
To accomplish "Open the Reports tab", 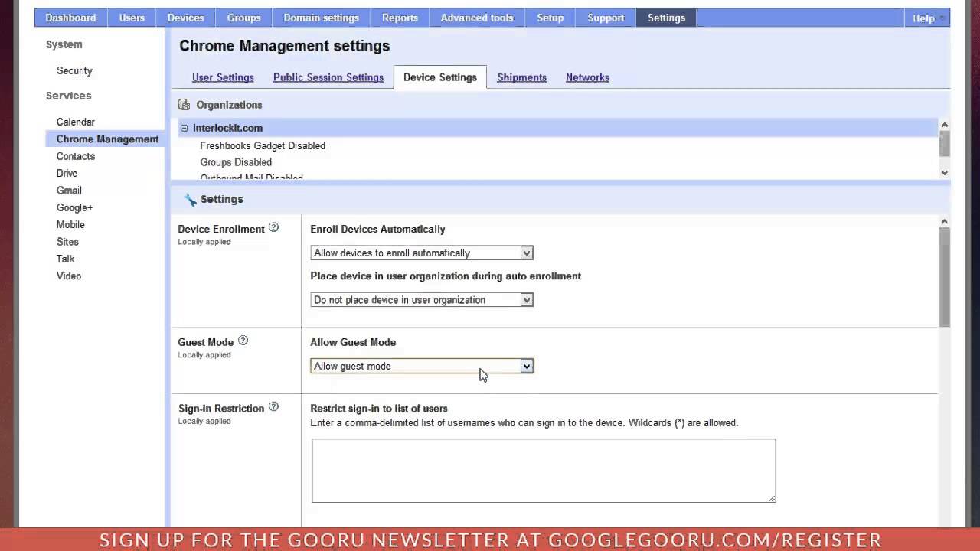I will click(400, 18).
